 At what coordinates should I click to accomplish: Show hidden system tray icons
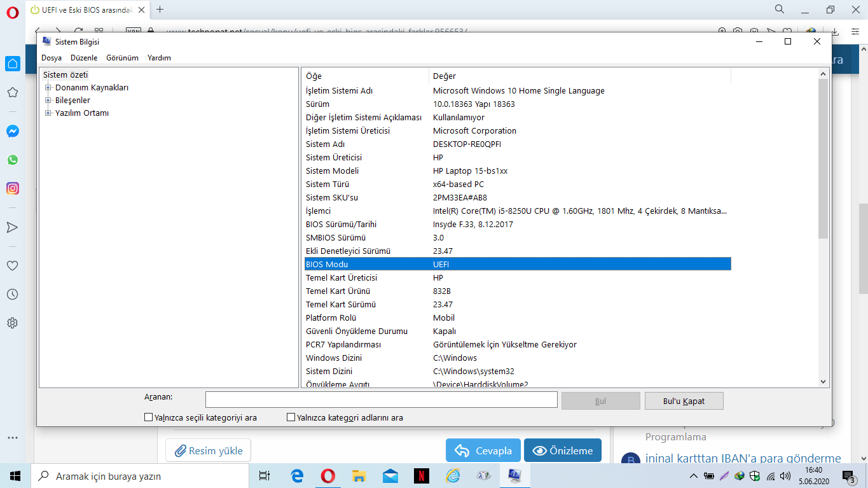click(x=694, y=476)
